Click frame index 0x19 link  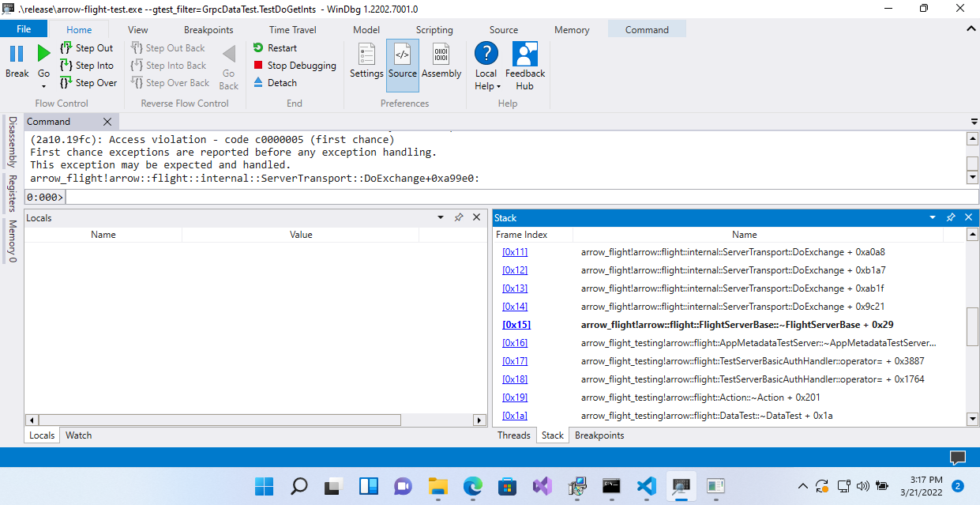click(x=515, y=398)
